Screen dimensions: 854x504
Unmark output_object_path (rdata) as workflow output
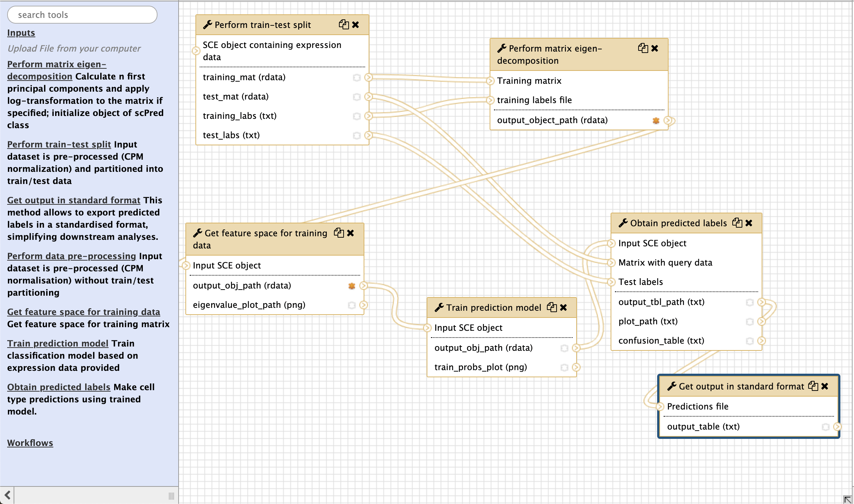click(x=656, y=121)
